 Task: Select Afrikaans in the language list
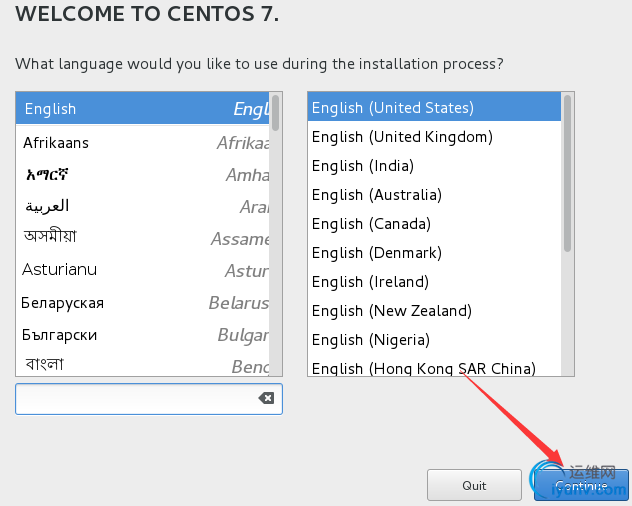[143, 142]
